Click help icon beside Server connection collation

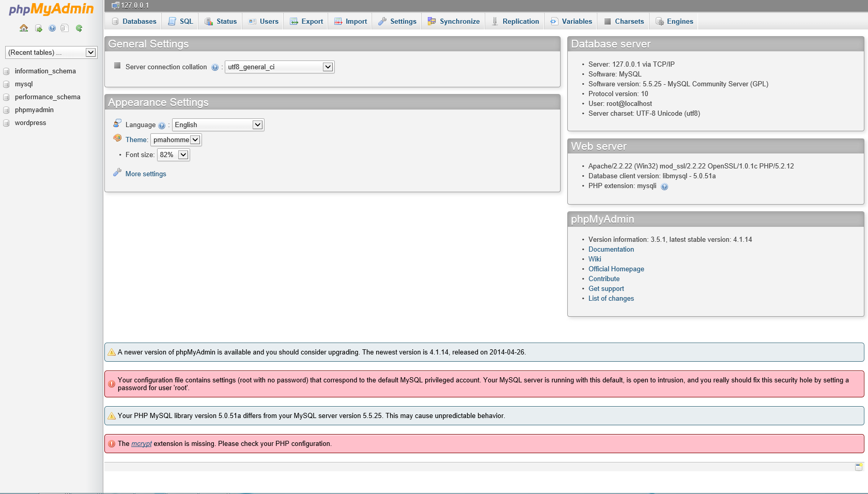pyautogui.click(x=215, y=67)
